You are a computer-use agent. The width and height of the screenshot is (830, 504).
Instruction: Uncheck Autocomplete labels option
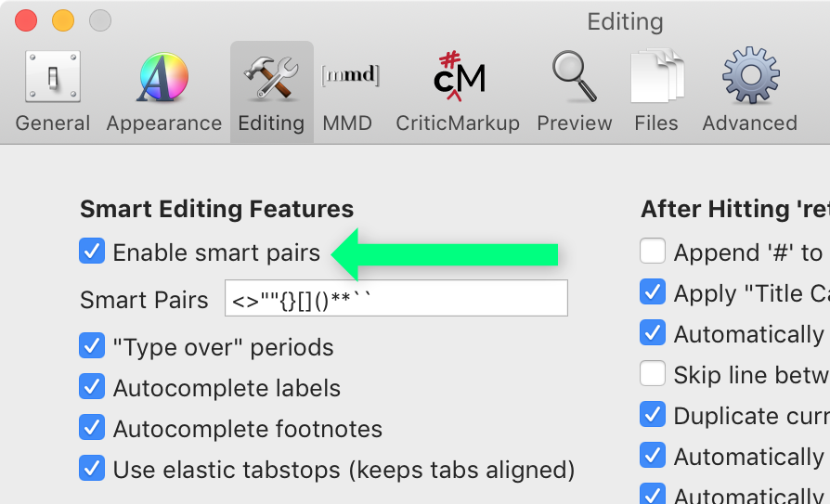[x=92, y=386]
